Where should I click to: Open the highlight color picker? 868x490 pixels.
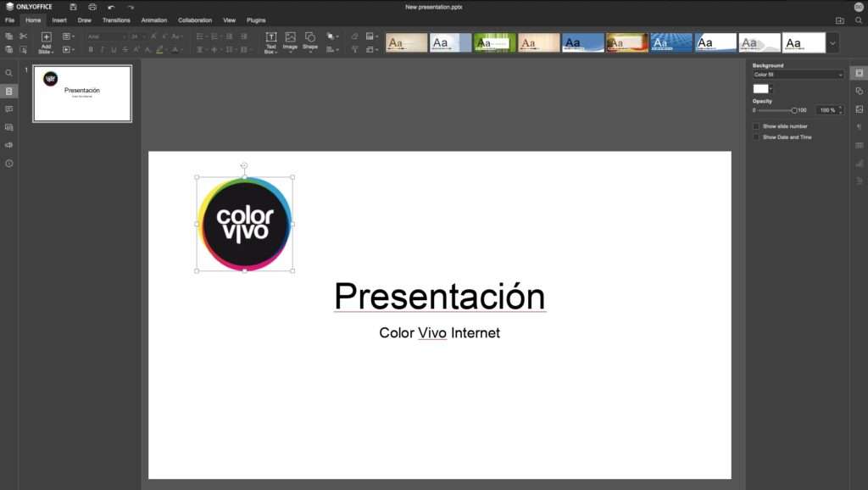point(160,50)
